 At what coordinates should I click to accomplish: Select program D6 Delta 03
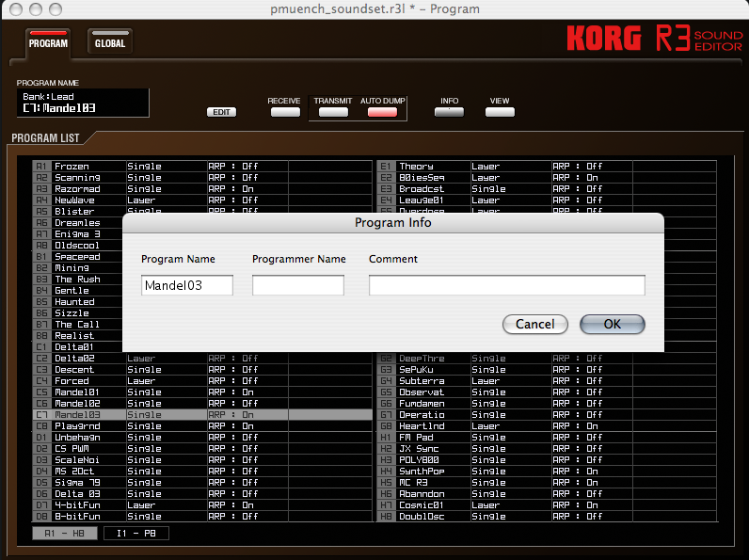pos(202,494)
